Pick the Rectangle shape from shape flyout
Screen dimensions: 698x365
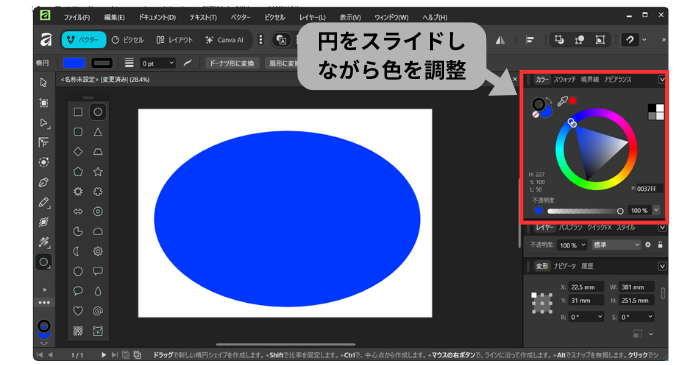click(78, 112)
